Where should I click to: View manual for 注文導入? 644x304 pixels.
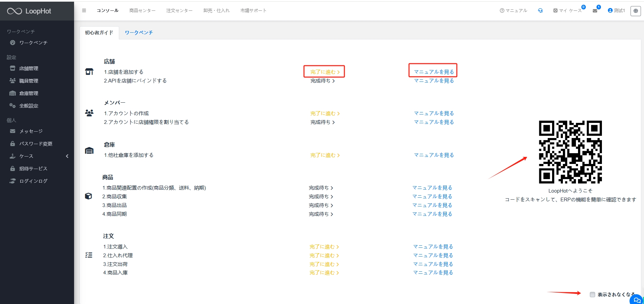(x=433, y=247)
